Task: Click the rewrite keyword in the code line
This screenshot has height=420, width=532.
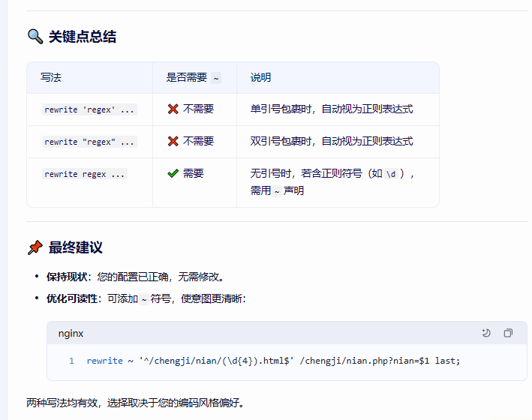Action: pyautogui.click(x=104, y=361)
